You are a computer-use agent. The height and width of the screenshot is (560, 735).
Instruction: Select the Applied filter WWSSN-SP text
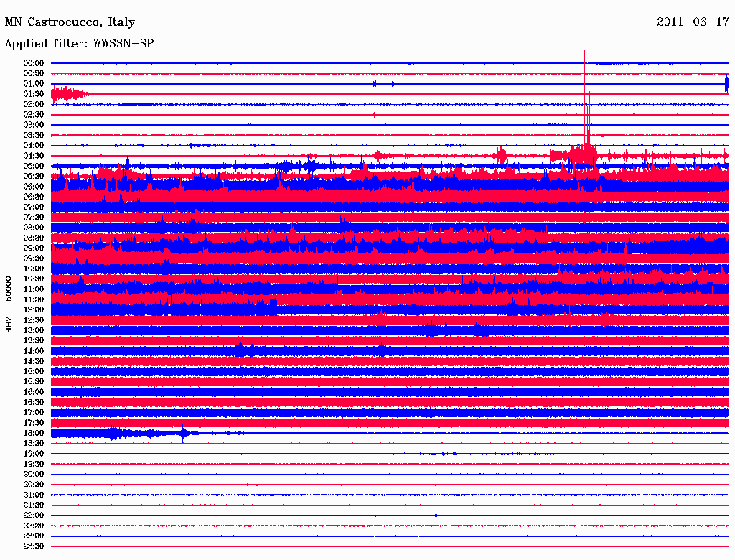click(x=79, y=44)
